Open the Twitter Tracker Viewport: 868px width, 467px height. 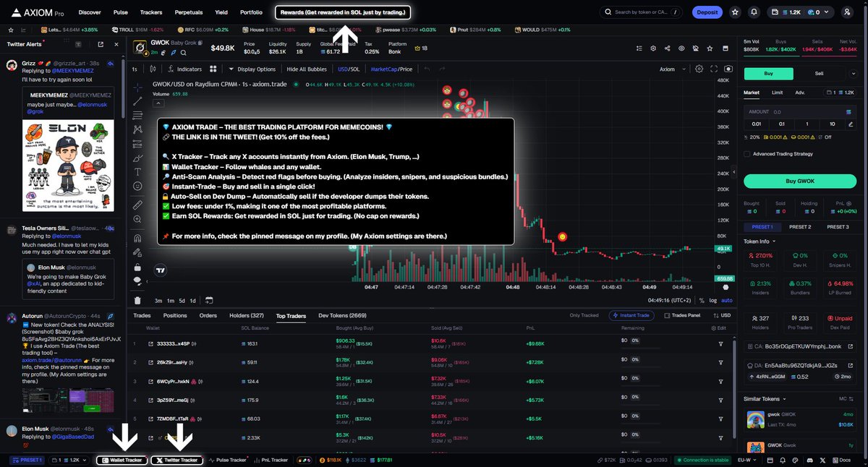click(176, 460)
